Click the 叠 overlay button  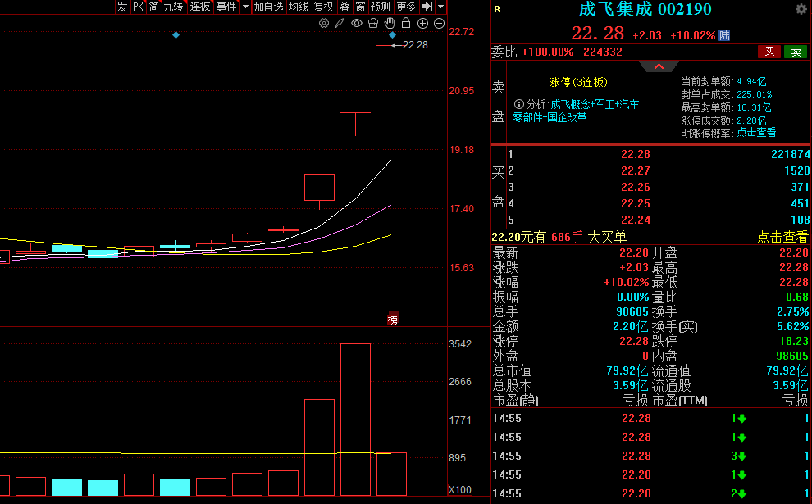click(x=344, y=7)
